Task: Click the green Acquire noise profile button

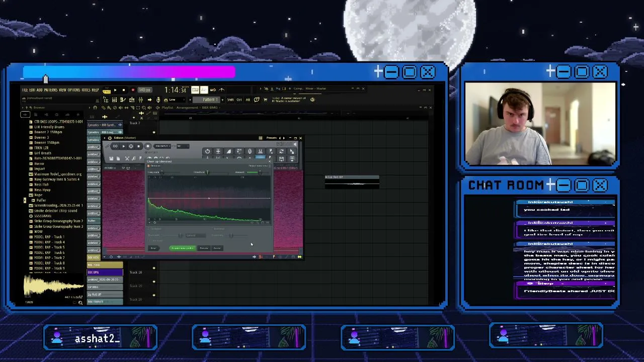Action: 182,248
